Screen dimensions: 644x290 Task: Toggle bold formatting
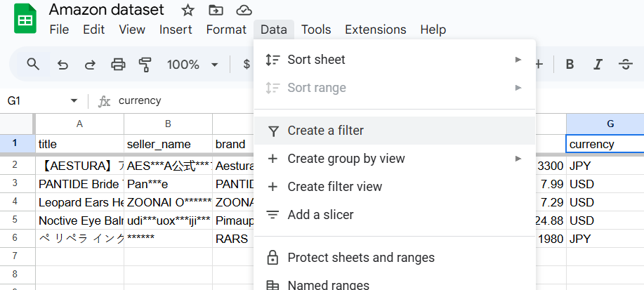click(570, 65)
